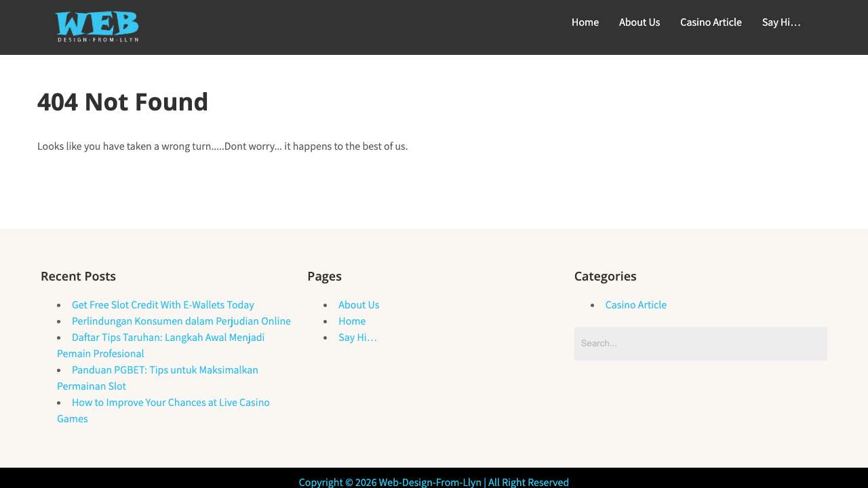
Task: Open 'How to Improve Your Chances at Live Casino Games'
Action: click(x=171, y=403)
